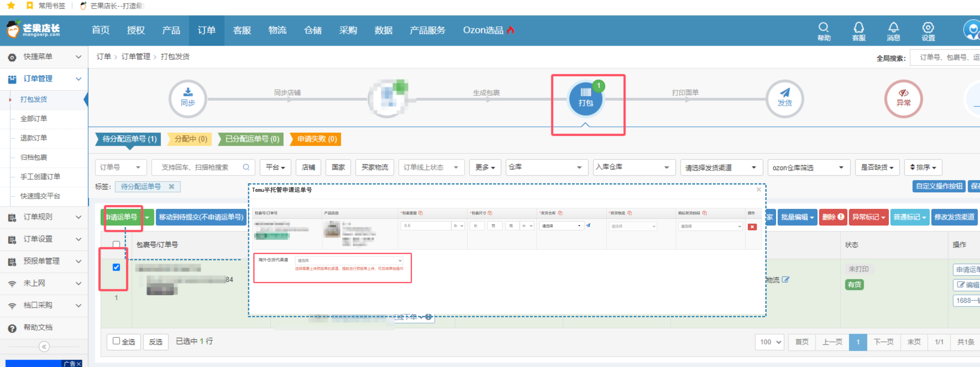Open the ozon仓库筛选 dropdown

pos(809,167)
